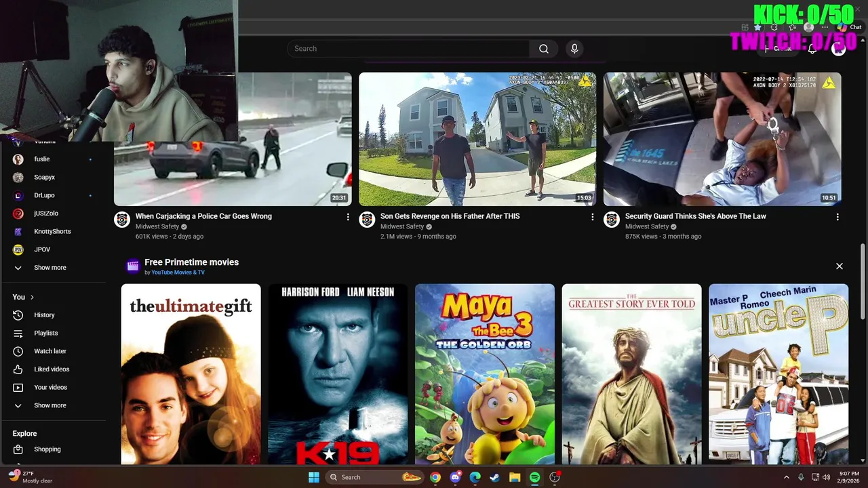Open The Greatest Story Ever Told poster
Screen dimensions: 868x488
tap(632, 374)
